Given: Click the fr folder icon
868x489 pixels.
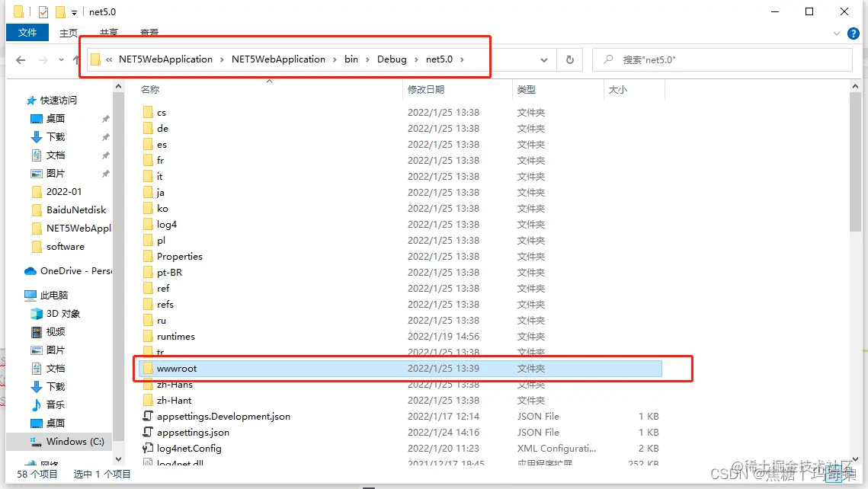Looking at the screenshot, I should 148,161.
